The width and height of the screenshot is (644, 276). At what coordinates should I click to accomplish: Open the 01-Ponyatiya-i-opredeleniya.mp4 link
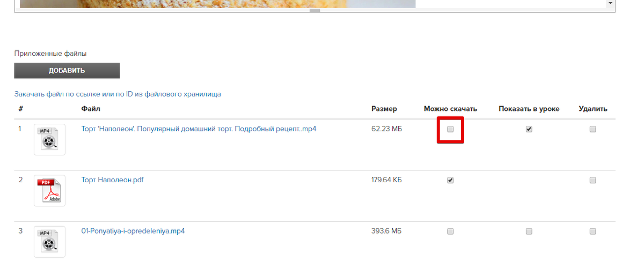pos(133,231)
